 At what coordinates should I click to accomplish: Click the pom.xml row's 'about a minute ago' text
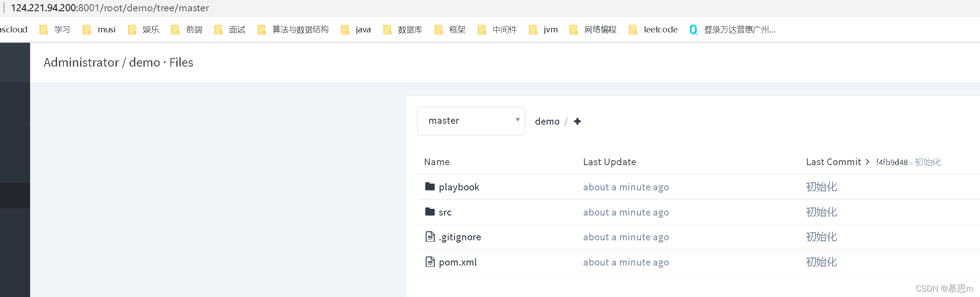point(626,262)
